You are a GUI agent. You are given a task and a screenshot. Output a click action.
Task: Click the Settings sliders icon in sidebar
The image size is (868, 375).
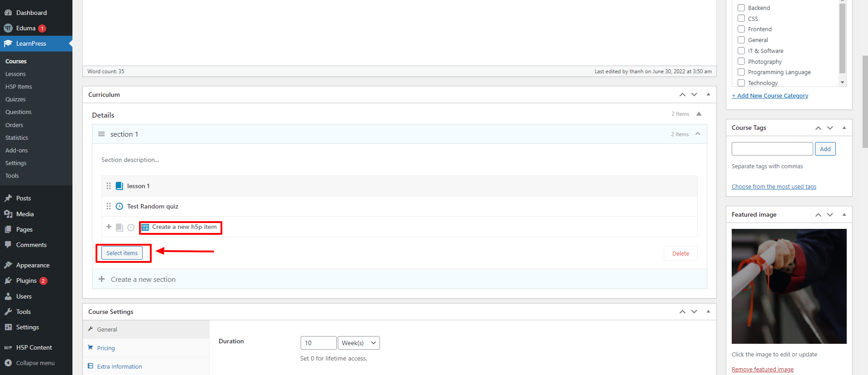pos(8,327)
